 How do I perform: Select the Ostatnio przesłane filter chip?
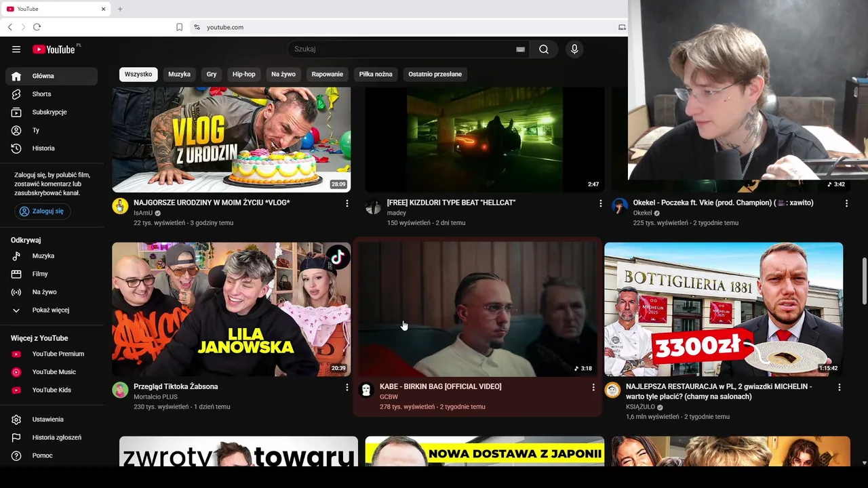pyautogui.click(x=435, y=75)
